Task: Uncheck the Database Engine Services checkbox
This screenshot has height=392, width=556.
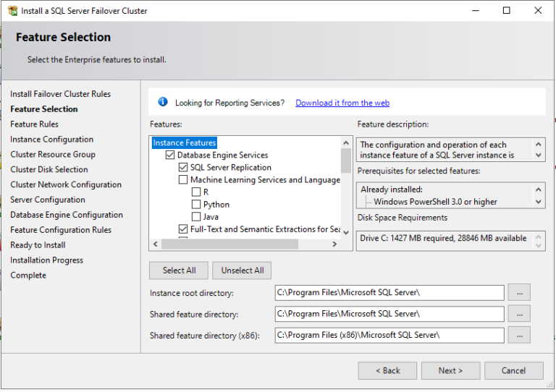Action: 170,155
